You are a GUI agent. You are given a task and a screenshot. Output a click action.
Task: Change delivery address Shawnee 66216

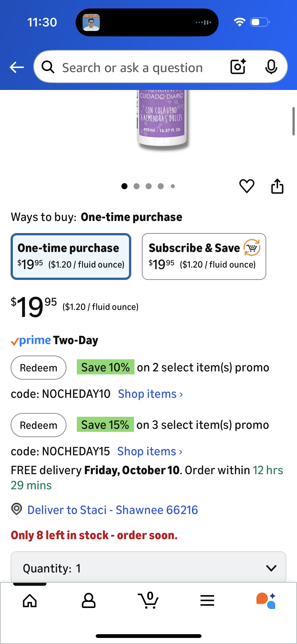(x=112, y=510)
